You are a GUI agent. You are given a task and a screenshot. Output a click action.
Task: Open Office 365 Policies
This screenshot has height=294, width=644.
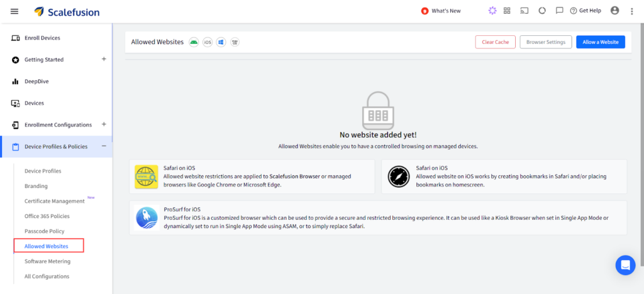pyautogui.click(x=47, y=216)
